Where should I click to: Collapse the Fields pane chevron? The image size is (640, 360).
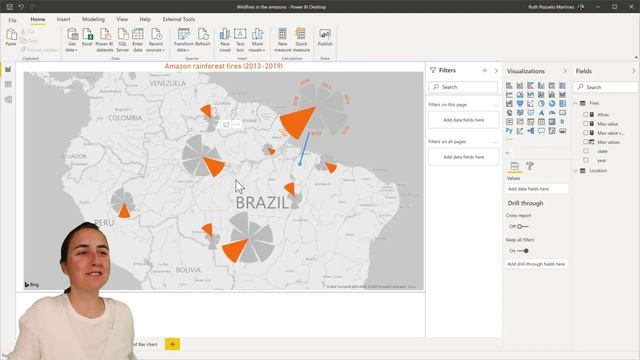click(x=633, y=71)
